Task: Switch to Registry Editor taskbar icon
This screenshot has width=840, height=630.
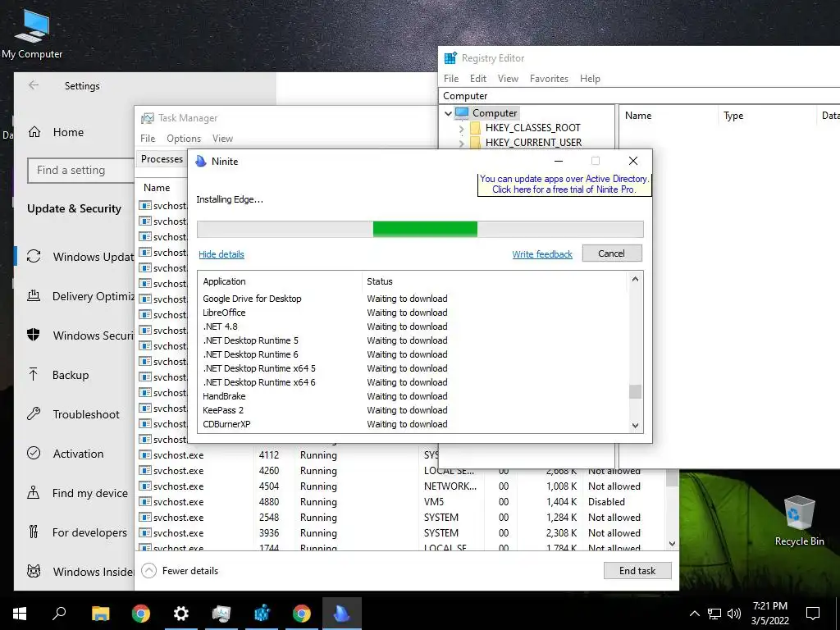Action: click(x=262, y=614)
